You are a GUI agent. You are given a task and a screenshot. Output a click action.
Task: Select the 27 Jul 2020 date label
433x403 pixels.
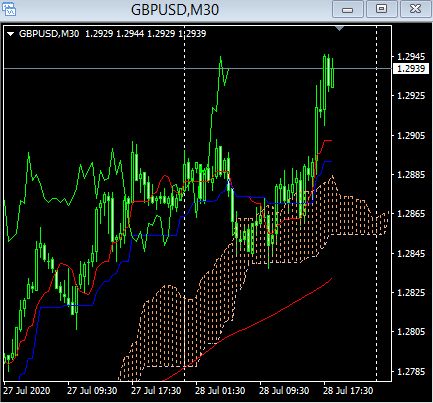click(27, 391)
